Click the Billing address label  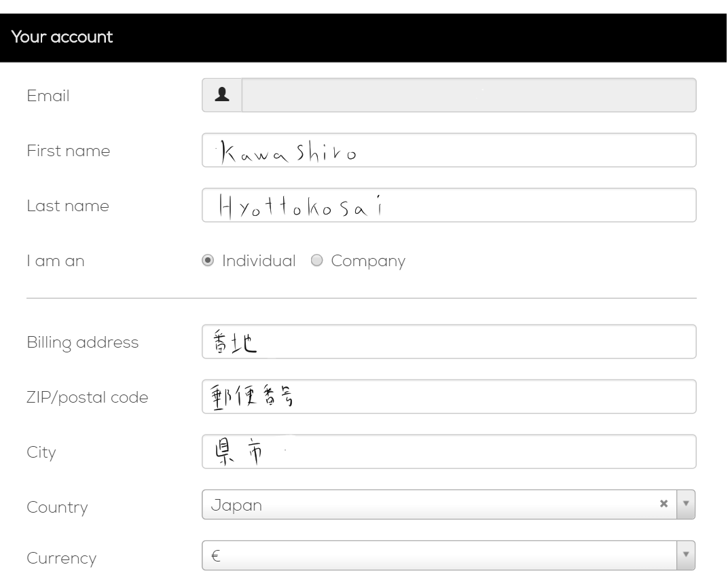(x=82, y=342)
